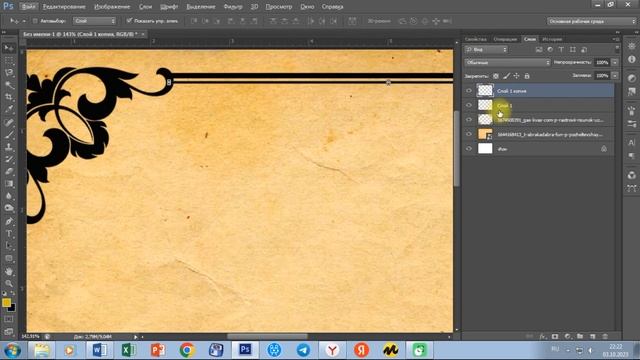Select the Rectangular Marquee tool
Screen dimensions: 640x360
click(9, 61)
